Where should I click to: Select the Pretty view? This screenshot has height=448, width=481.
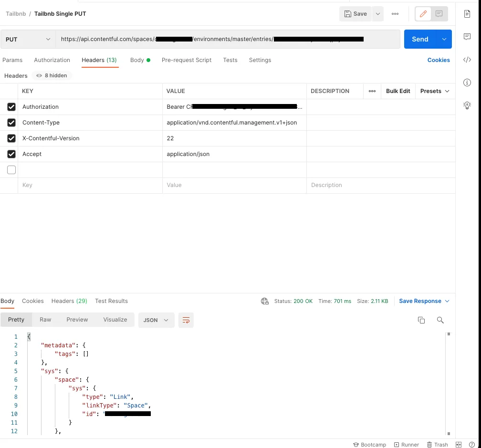[x=16, y=320]
